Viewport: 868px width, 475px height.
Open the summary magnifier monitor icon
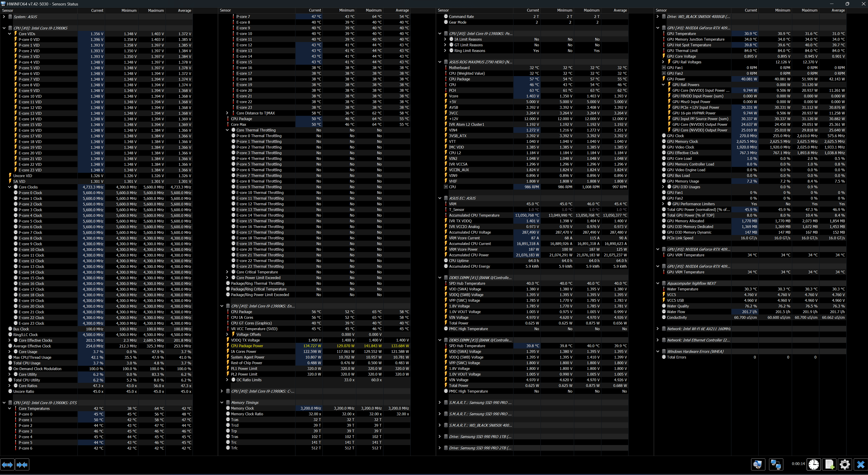(758, 465)
